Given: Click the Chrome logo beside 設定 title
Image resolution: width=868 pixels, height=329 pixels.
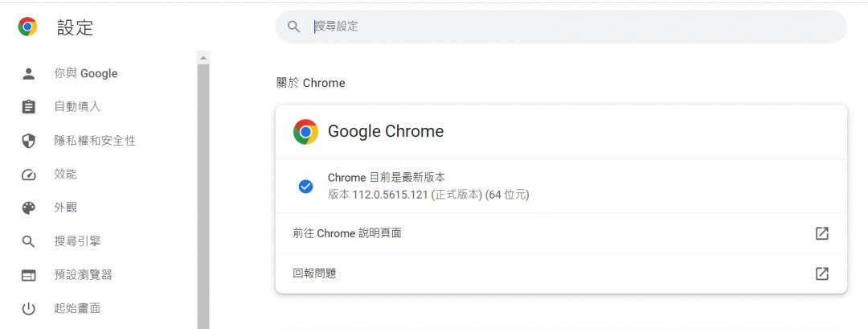Looking at the screenshot, I should click(28, 27).
